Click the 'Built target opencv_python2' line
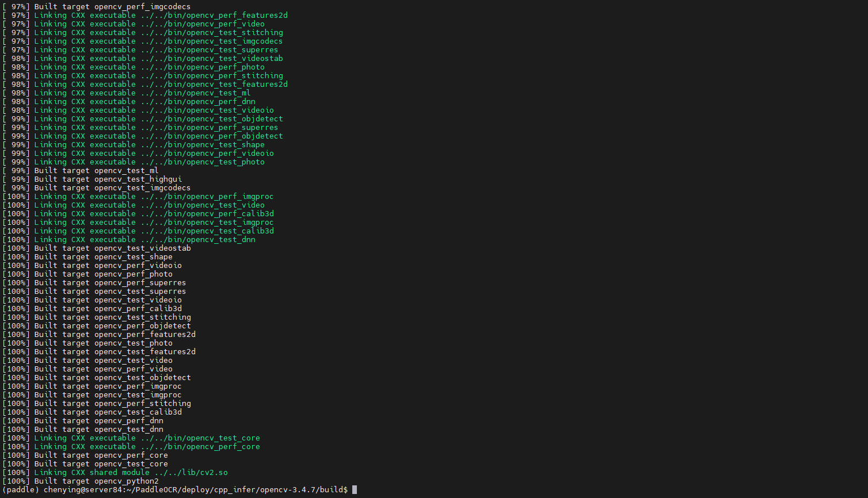The image size is (868, 498). [81, 481]
